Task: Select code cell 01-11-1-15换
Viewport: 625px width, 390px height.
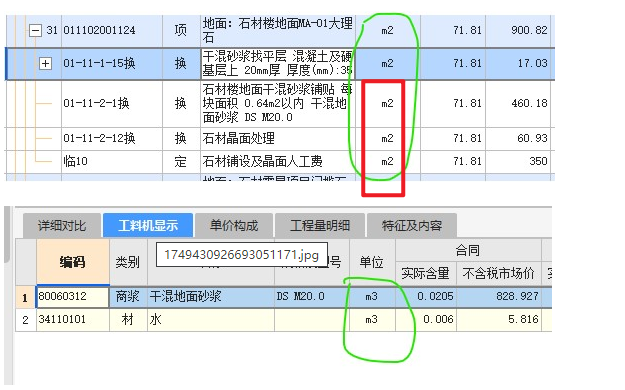Action: pyautogui.click(x=99, y=63)
